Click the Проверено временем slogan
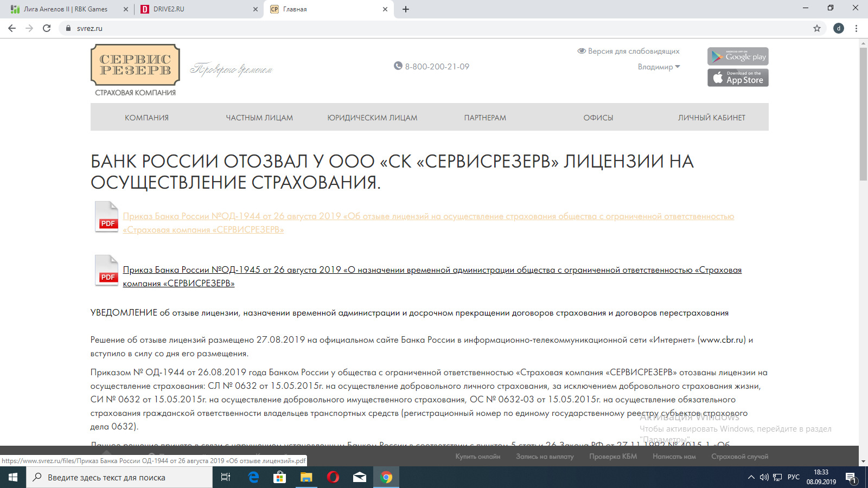Image resolution: width=868 pixels, height=488 pixels. 231,69
